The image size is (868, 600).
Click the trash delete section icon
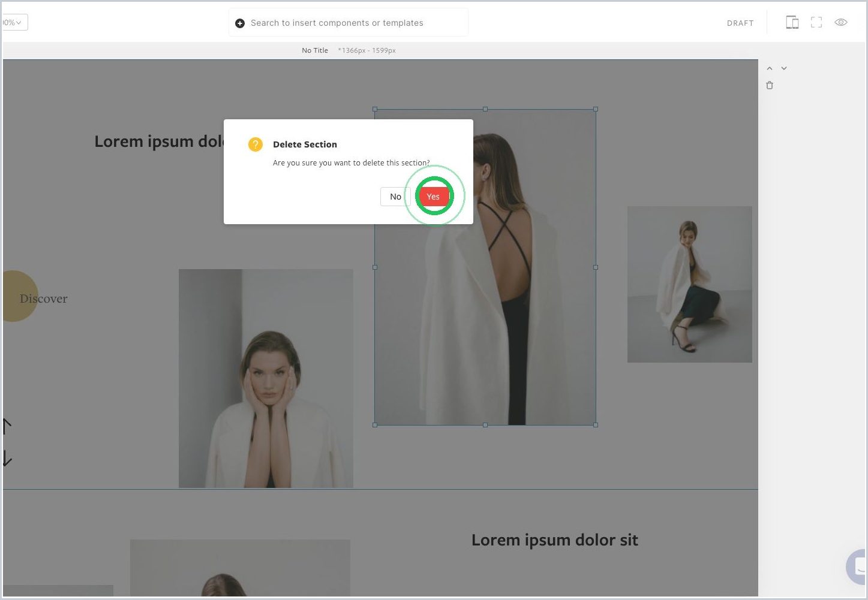pos(770,85)
